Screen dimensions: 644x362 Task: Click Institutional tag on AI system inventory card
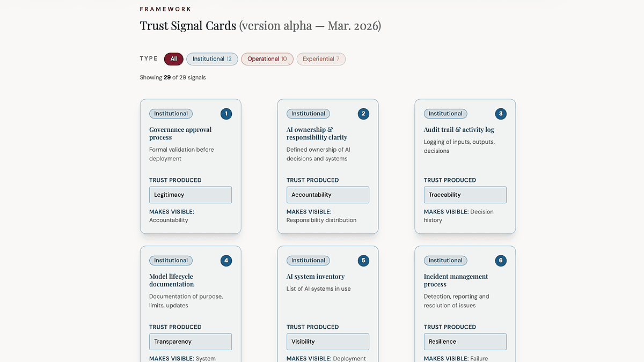click(308, 261)
